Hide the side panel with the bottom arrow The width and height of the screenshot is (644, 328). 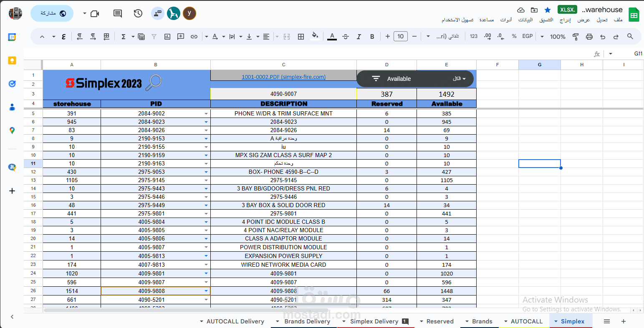(12, 317)
